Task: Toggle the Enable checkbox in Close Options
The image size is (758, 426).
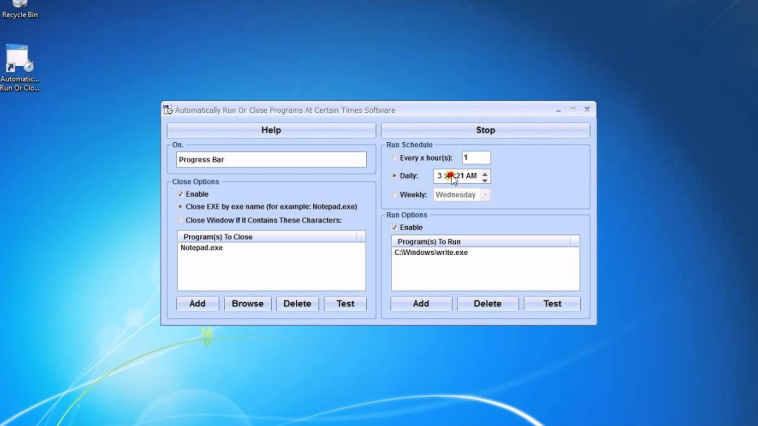Action: pos(180,194)
